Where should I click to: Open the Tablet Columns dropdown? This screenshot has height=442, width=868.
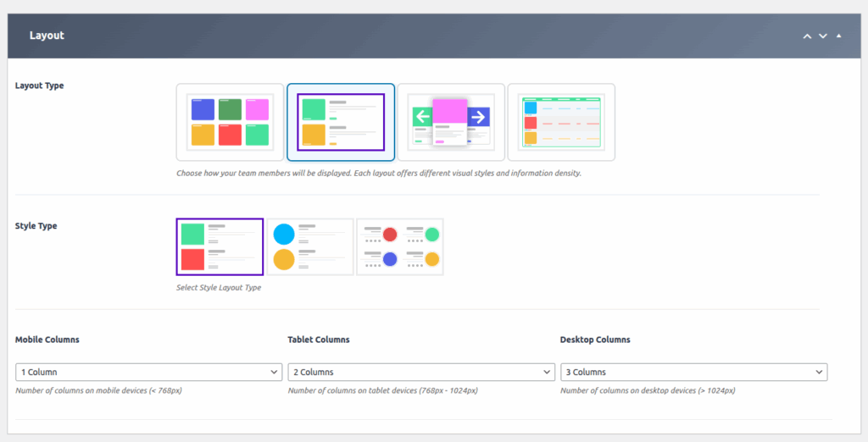[421, 372]
